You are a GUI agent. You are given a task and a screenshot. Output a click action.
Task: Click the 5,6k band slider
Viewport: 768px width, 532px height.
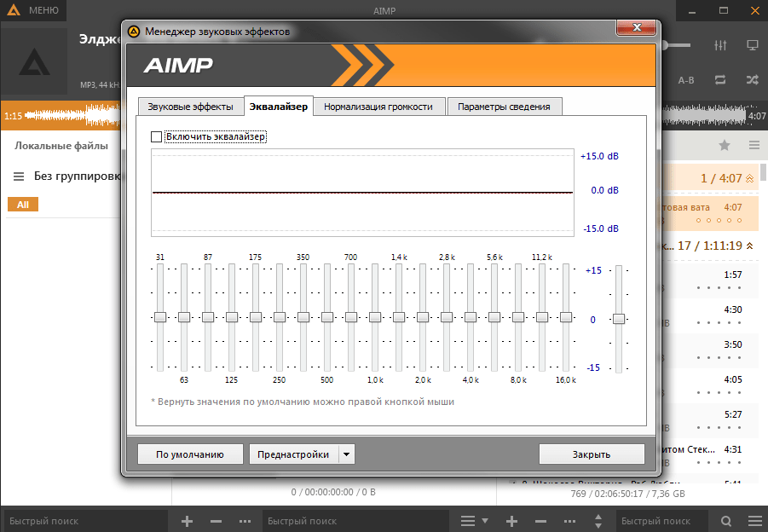tap(494, 317)
